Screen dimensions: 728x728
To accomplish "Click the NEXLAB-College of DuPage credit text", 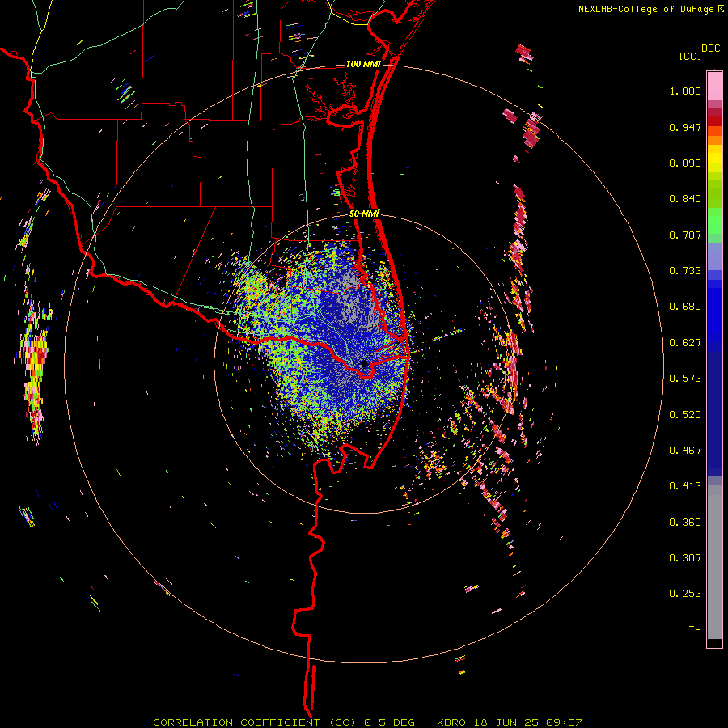I will (x=646, y=9).
